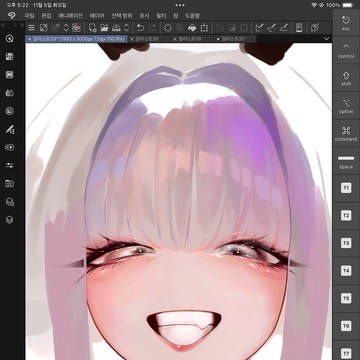
Task: Open the CLIP STUDIO launcher icon in toolbar
Action: tap(44, 28)
